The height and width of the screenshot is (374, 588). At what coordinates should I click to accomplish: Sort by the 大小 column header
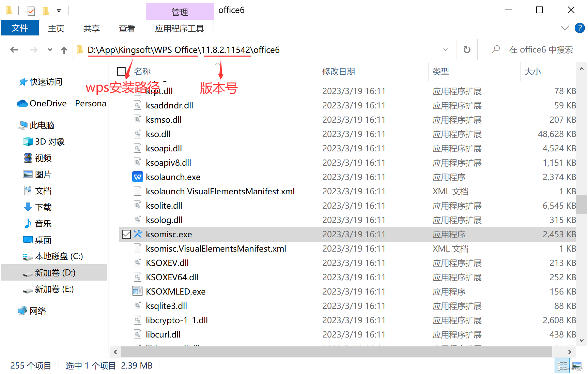point(533,72)
